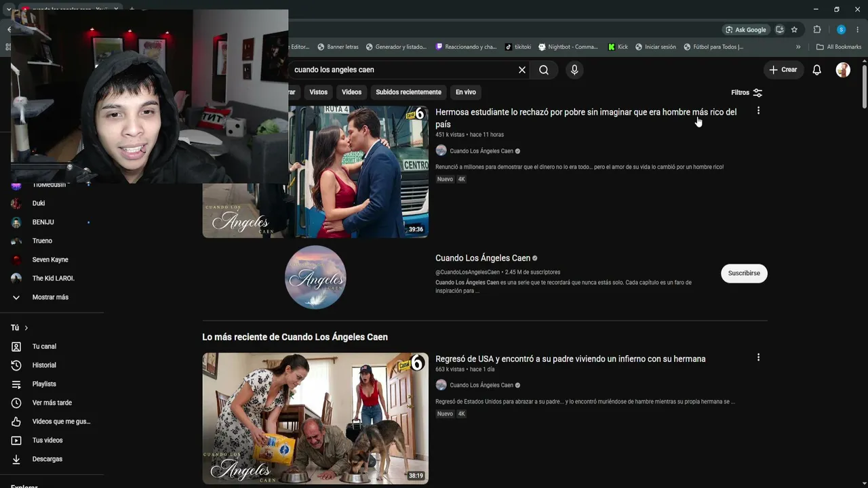Image resolution: width=868 pixels, height=488 pixels.
Task: Open the Chrome profile avatar button
Action: (x=841, y=30)
